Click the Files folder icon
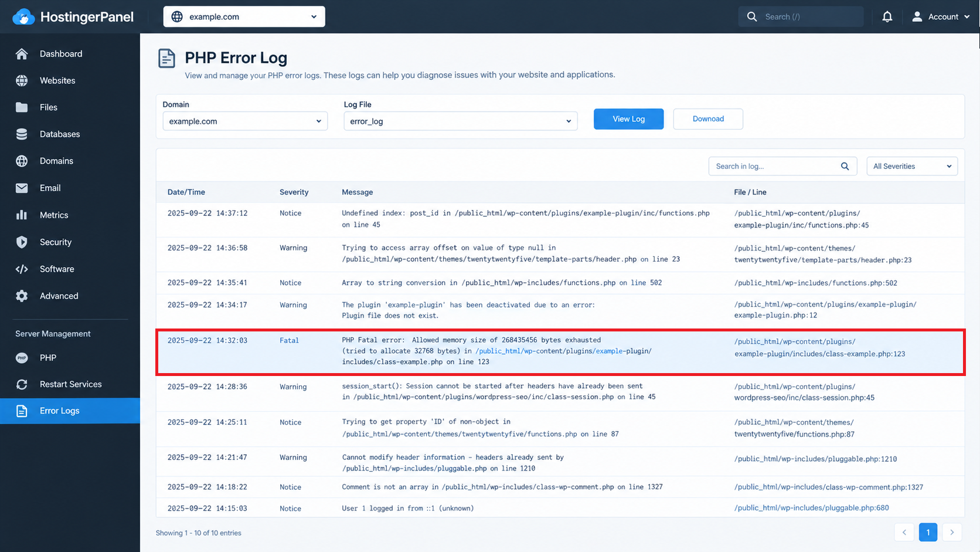The width and height of the screenshot is (980, 552). pos(22,107)
